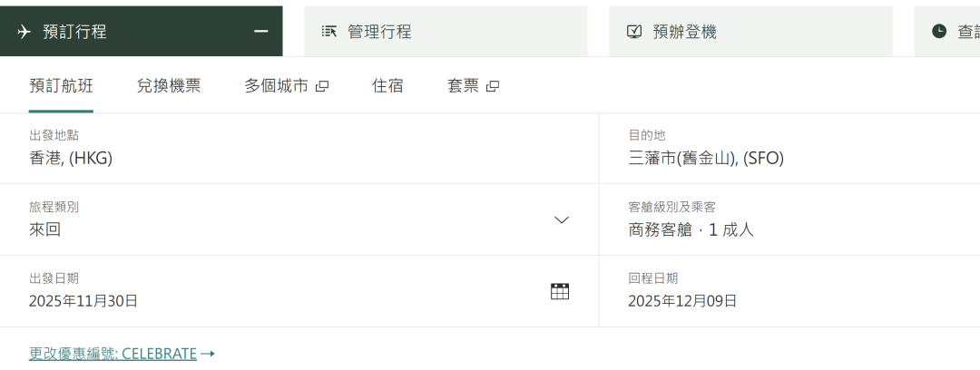Image resolution: width=980 pixels, height=370 pixels.
Task: Collapse the 預訂行程 panel with minus icon
Action: [x=261, y=32]
